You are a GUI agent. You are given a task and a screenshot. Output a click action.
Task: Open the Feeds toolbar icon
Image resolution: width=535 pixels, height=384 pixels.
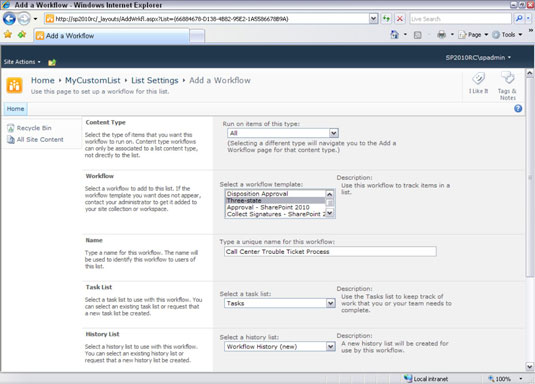pos(418,35)
